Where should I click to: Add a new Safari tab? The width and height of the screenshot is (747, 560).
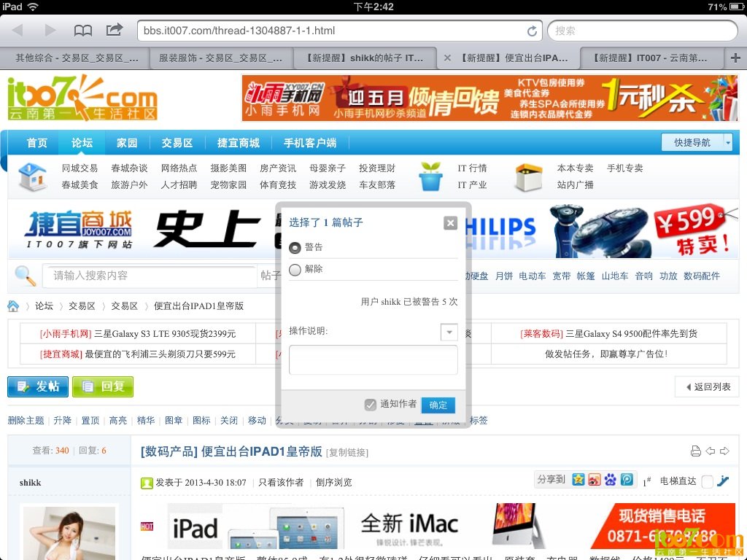click(735, 58)
